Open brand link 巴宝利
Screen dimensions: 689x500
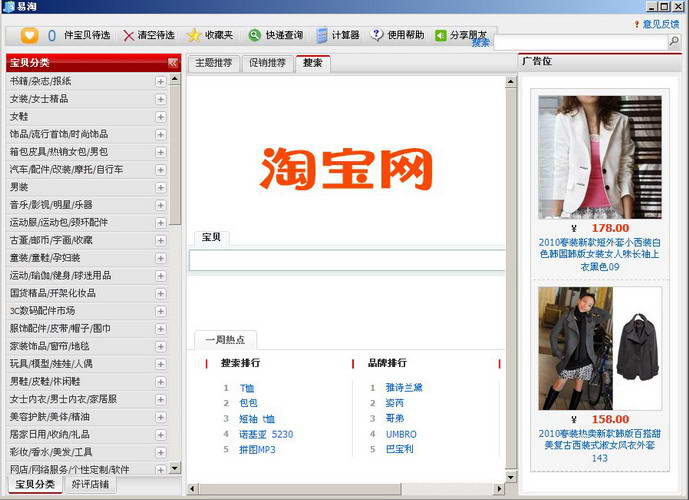[399, 449]
